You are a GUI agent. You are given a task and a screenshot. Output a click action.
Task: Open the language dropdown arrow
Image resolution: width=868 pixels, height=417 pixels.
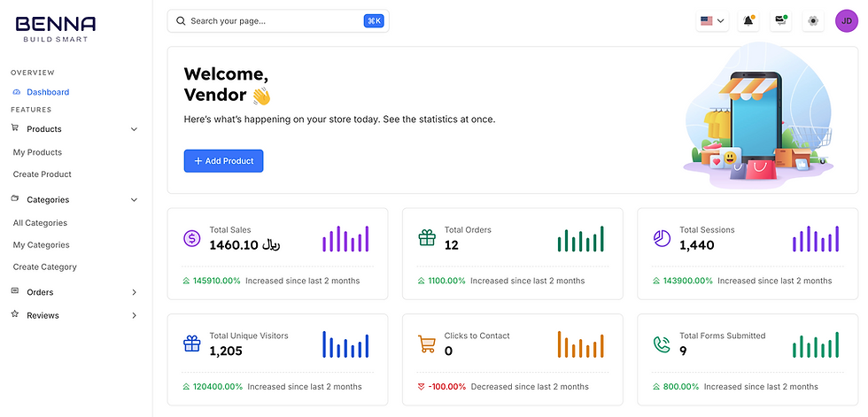(x=720, y=21)
